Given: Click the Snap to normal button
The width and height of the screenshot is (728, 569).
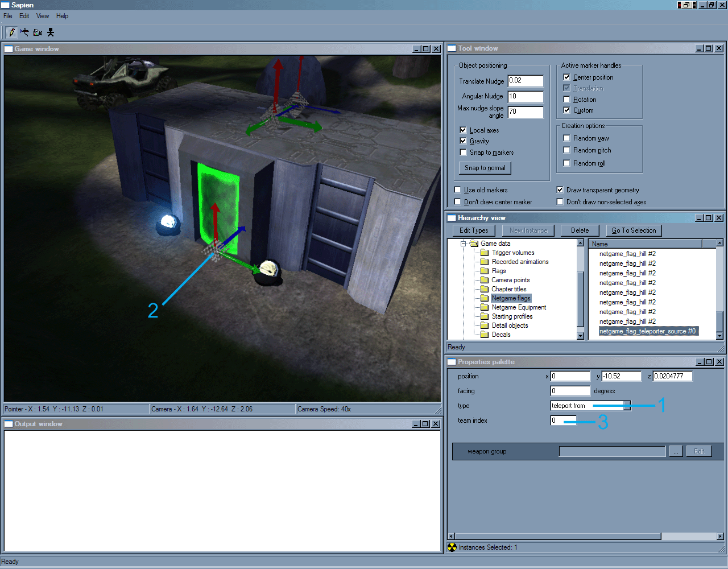Looking at the screenshot, I should coord(485,168).
